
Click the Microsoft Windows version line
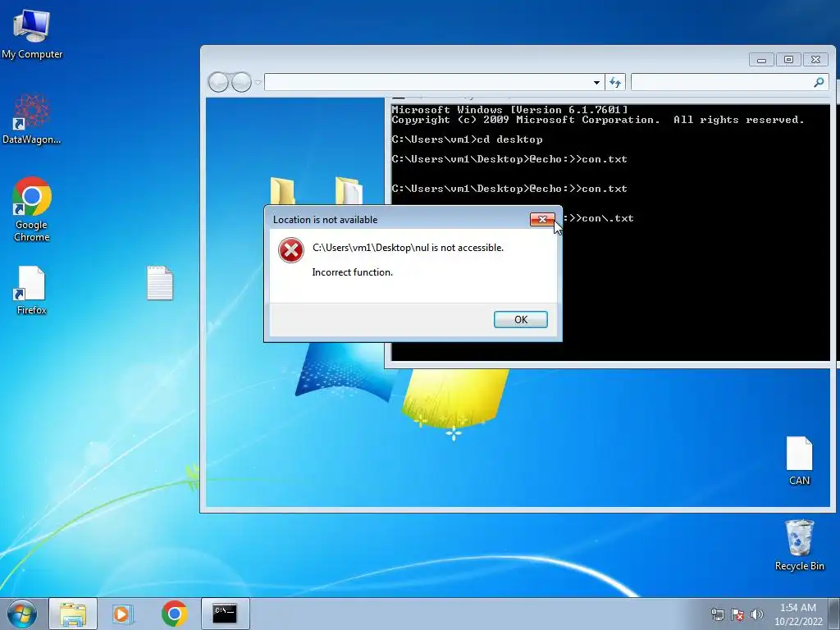click(509, 110)
